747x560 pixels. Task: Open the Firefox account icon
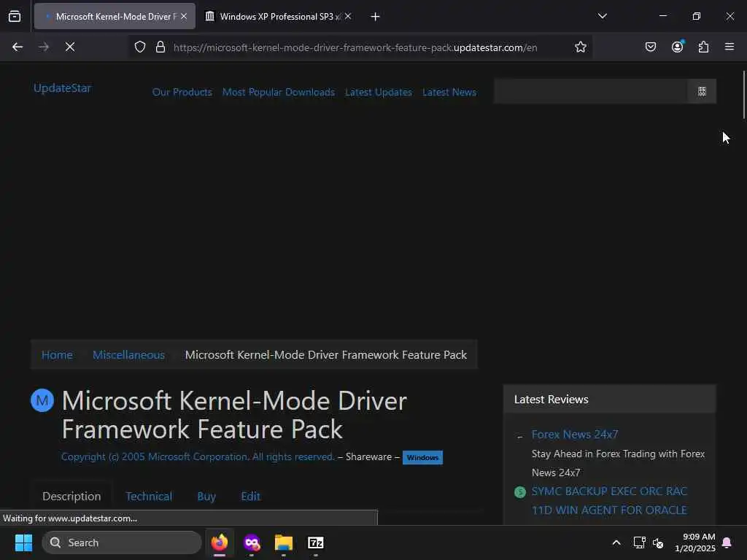click(677, 46)
